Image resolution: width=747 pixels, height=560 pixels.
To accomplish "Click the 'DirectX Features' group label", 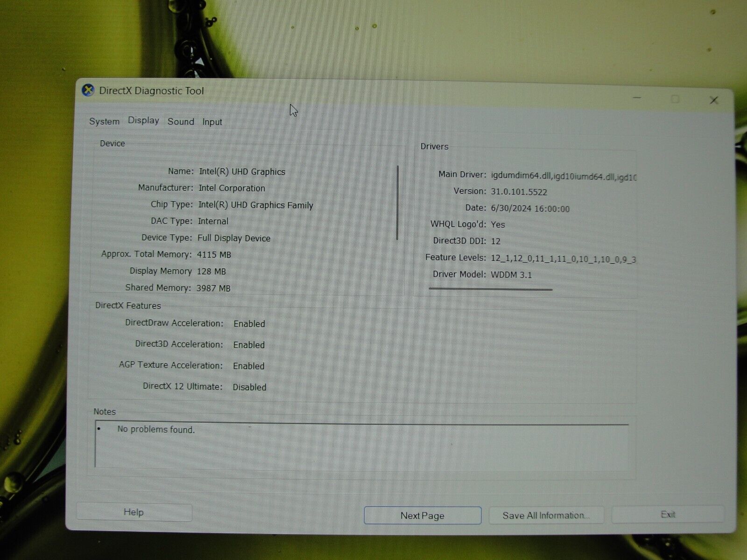I will 128,306.
